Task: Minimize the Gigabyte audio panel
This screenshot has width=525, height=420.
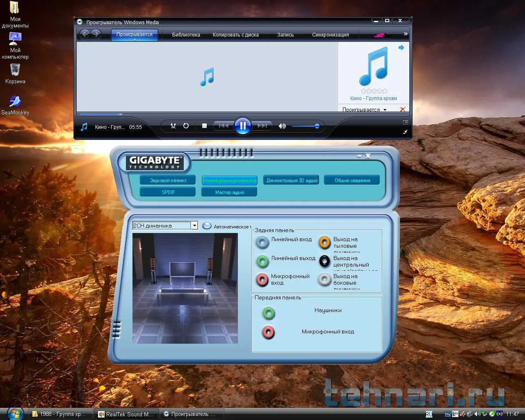Action: coord(359,156)
